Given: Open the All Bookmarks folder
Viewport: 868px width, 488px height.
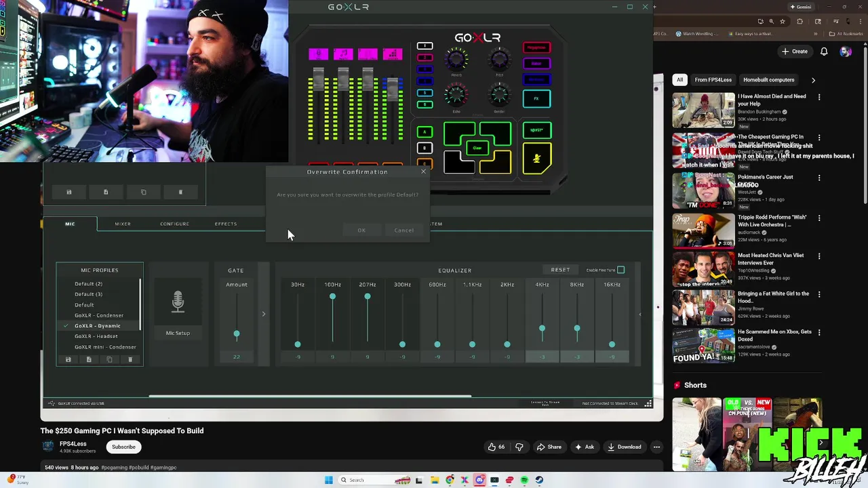Looking at the screenshot, I should pyautogui.click(x=847, y=34).
